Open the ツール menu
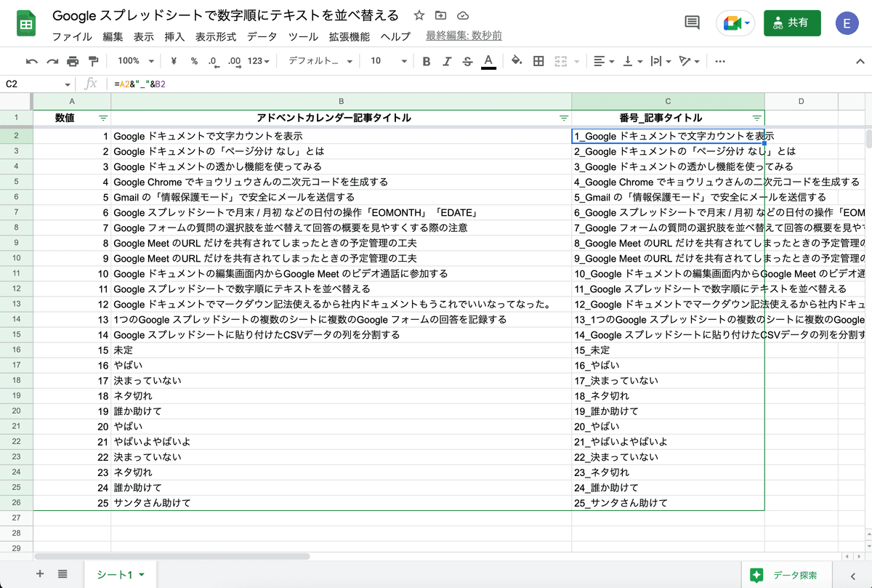 303,36
